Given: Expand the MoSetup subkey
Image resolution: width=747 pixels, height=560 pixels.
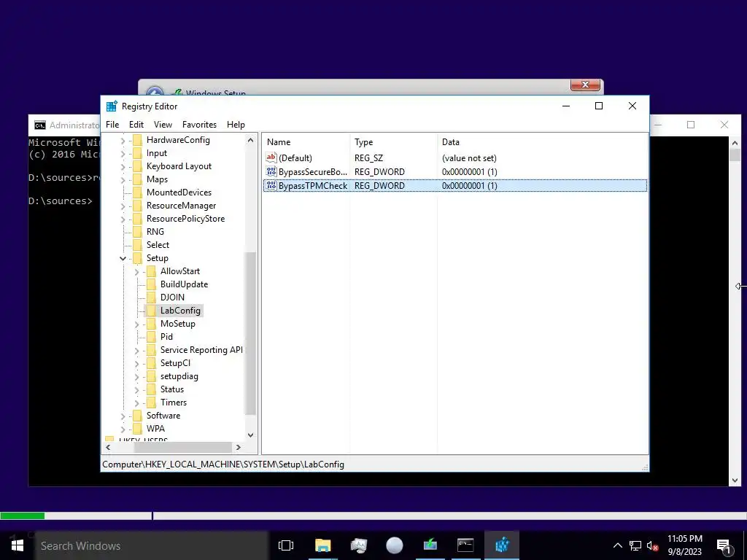Looking at the screenshot, I should (136, 324).
